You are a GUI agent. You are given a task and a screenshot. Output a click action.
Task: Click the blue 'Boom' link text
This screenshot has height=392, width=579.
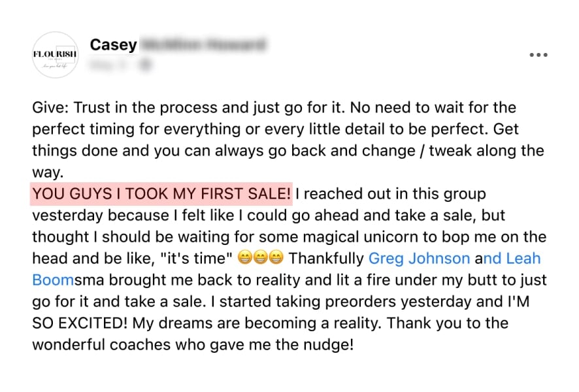pos(53,280)
